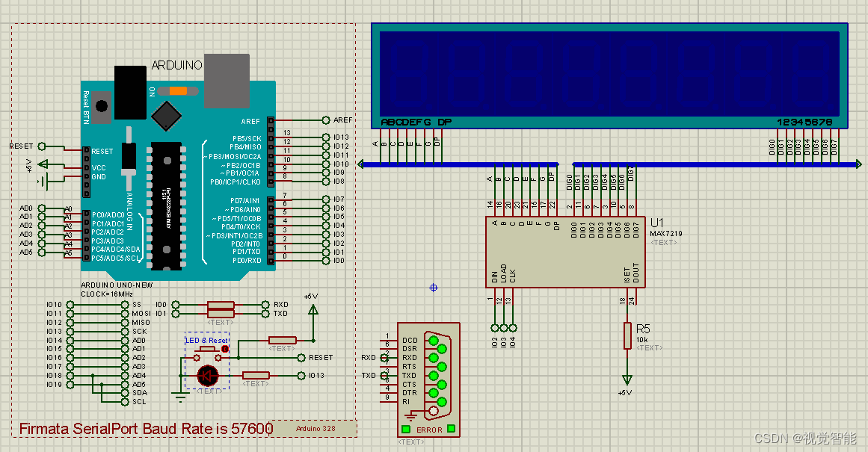Select the IO0 terminal left of resistor
Screen dimensions: 868x452
(176, 305)
